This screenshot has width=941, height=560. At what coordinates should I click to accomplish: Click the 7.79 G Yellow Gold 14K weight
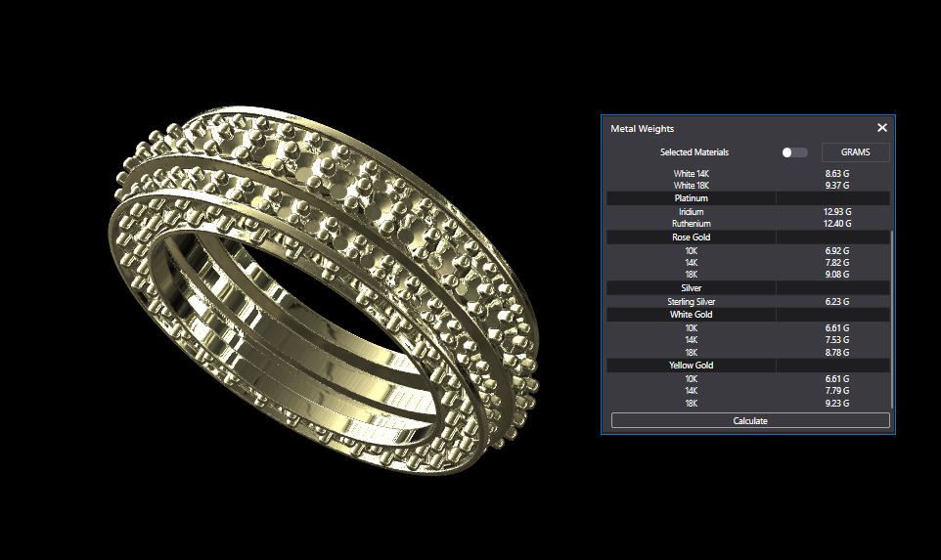coord(837,391)
